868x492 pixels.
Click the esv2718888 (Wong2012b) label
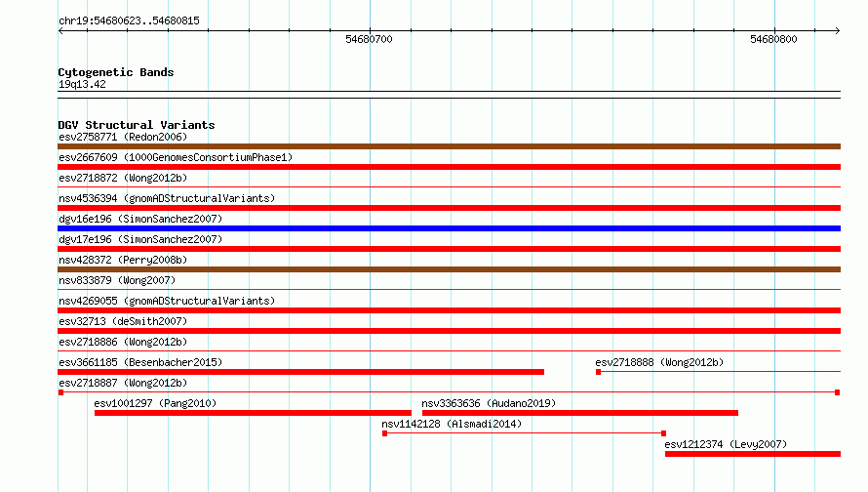click(x=659, y=362)
